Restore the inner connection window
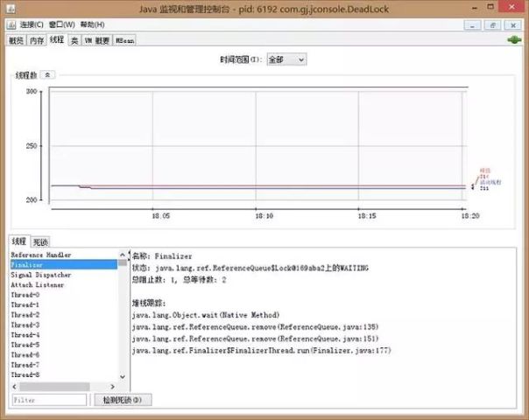The height and width of the screenshot is (420, 529). pos(493,25)
